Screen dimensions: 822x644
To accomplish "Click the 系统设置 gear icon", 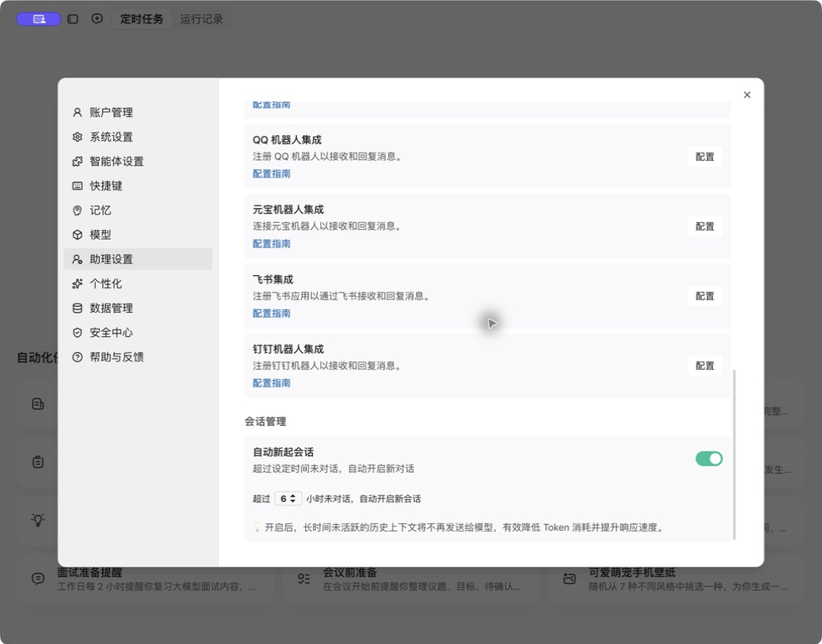I will (x=77, y=137).
